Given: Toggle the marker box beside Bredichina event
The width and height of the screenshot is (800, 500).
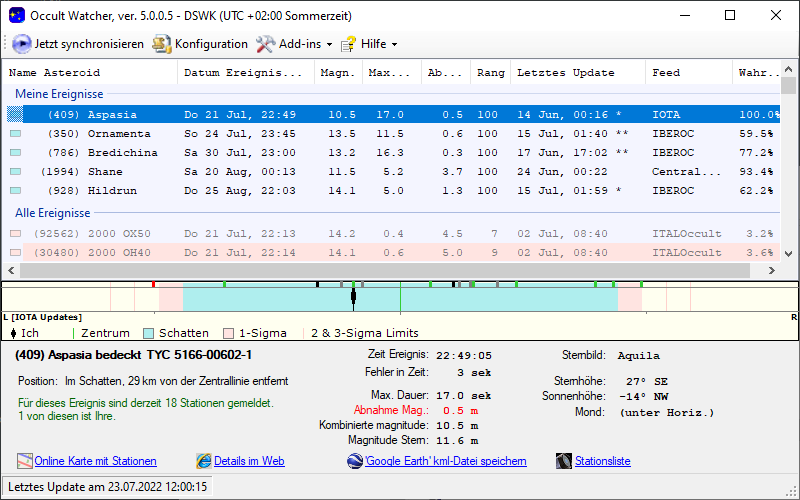Looking at the screenshot, I should point(15,153).
